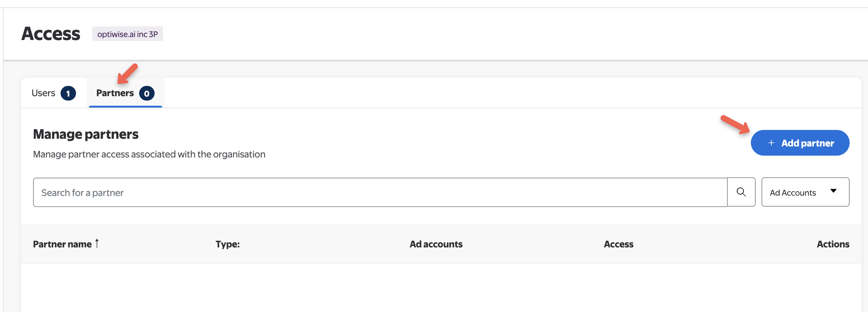Sort by the Partner name column header
Screen dimensions: 868x312
[62, 244]
